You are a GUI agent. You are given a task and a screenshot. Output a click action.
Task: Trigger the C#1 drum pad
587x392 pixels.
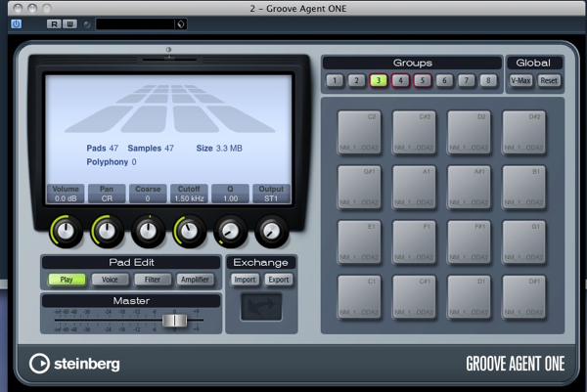414,297
